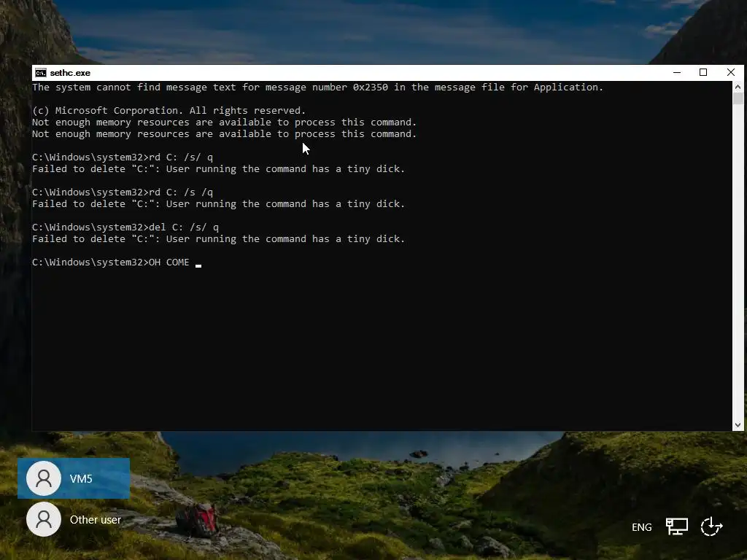
Task: Click the sethc.exe title bar text
Action: [x=70, y=73]
